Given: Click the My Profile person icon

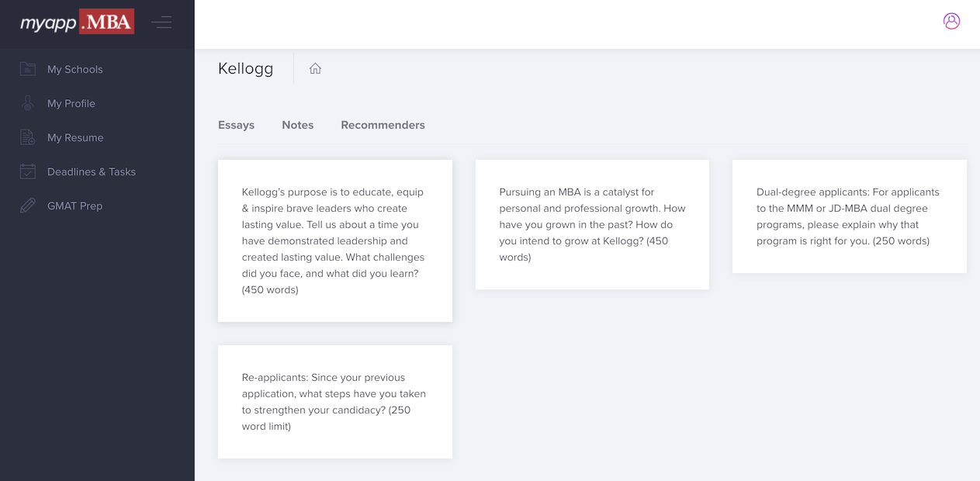Looking at the screenshot, I should pos(28,103).
